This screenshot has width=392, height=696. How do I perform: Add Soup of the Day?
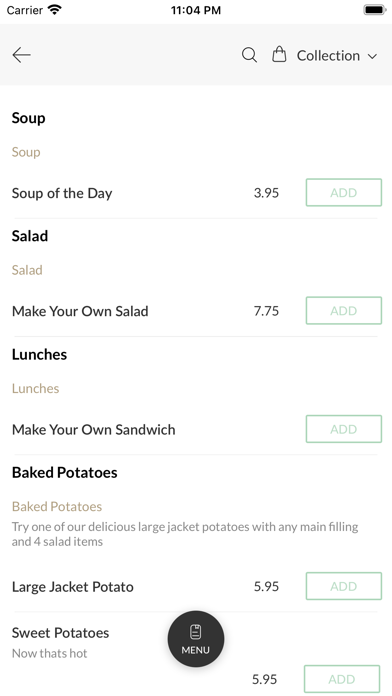[344, 193]
